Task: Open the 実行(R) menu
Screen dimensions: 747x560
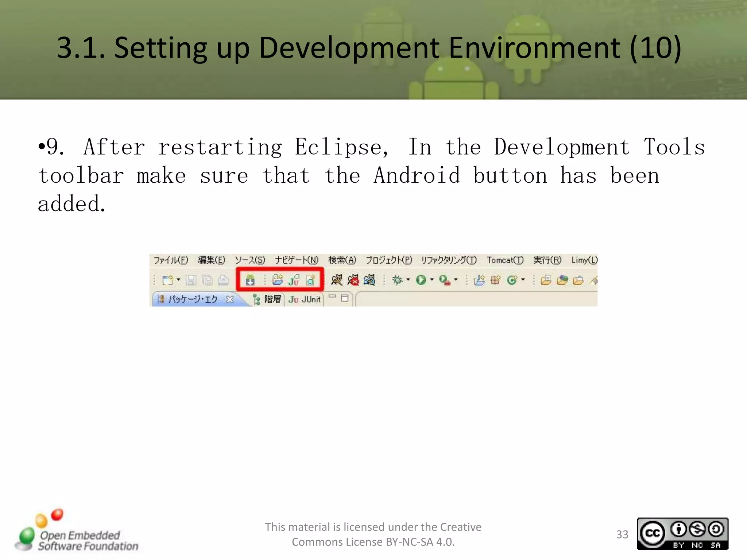Action: click(547, 260)
